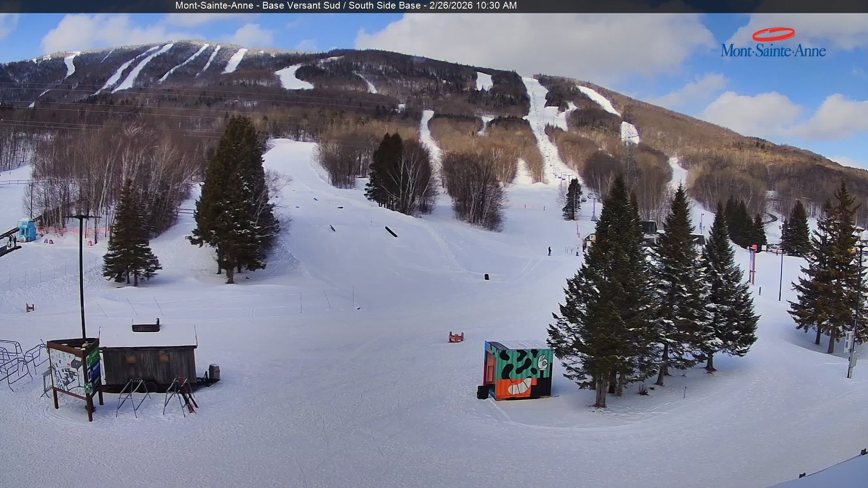
Task: Click the 10:30 AM timestamp in the caption
Action: point(496,6)
